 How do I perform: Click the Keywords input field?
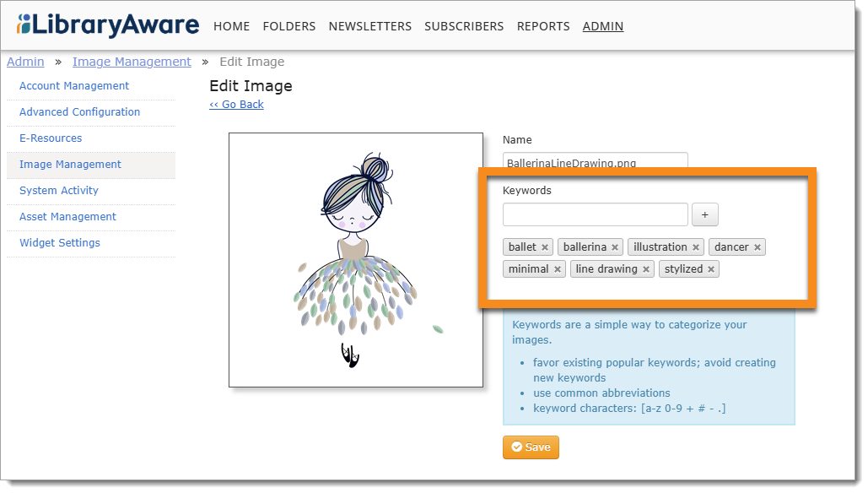coord(595,214)
